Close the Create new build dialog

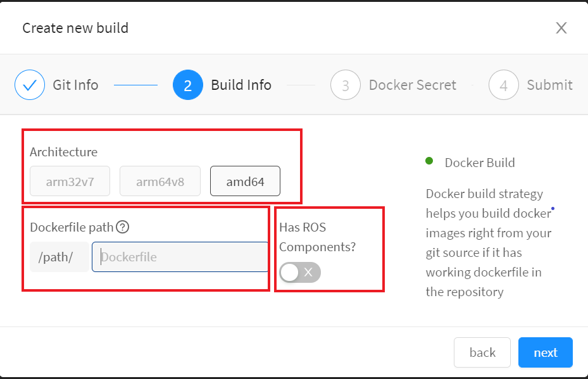(561, 28)
